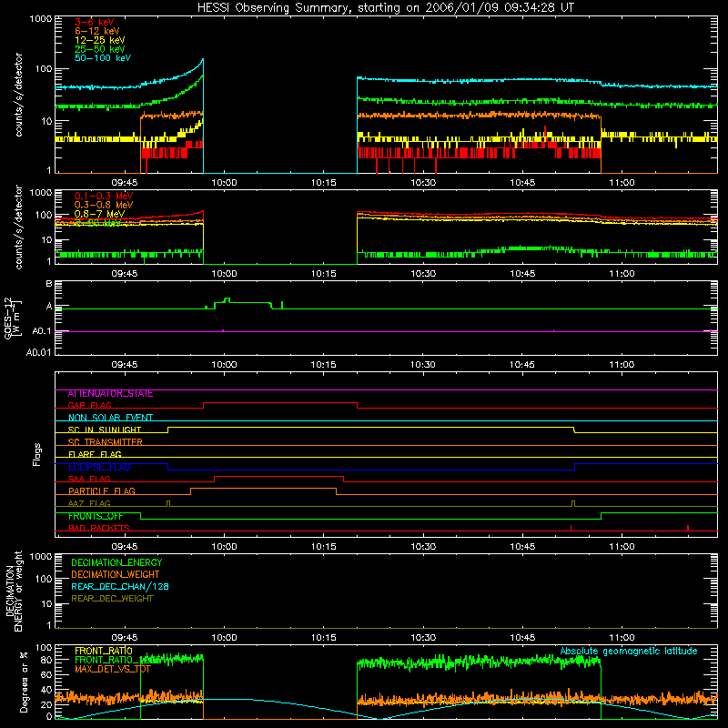Select the BAD_PACKETS flag label
Image resolution: width=728 pixels, height=728 pixels.
tap(99, 528)
